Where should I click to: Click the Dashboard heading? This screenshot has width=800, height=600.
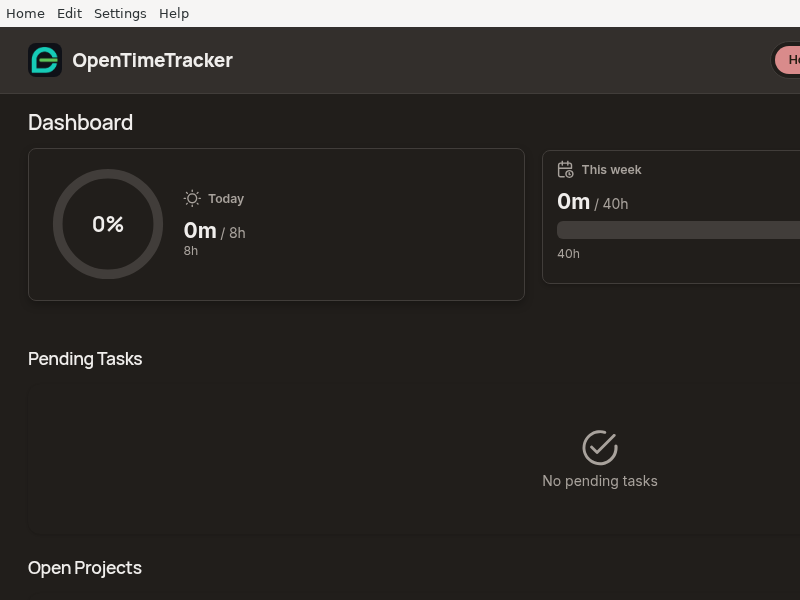point(80,122)
